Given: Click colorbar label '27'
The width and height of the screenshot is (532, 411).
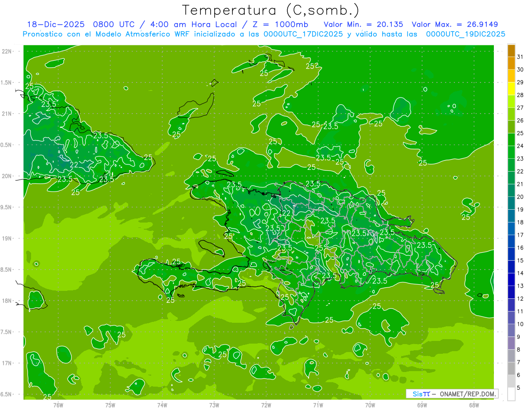Looking at the screenshot, I should tap(520, 108).
